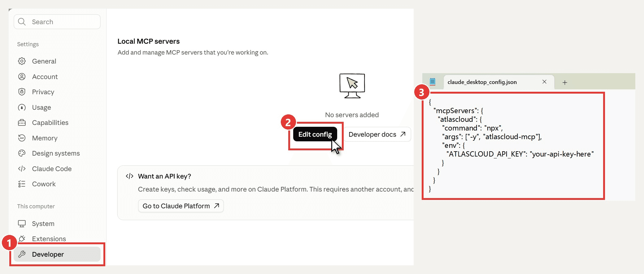The height and width of the screenshot is (274, 644).
Task: Switch to Claude Code settings
Action: coord(57,169)
